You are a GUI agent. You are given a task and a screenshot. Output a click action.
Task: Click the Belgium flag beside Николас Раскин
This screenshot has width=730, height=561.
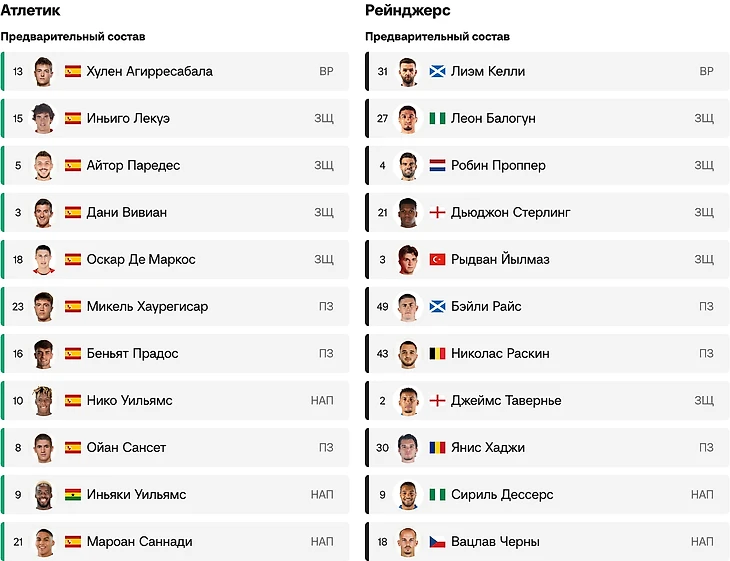(x=437, y=353)
